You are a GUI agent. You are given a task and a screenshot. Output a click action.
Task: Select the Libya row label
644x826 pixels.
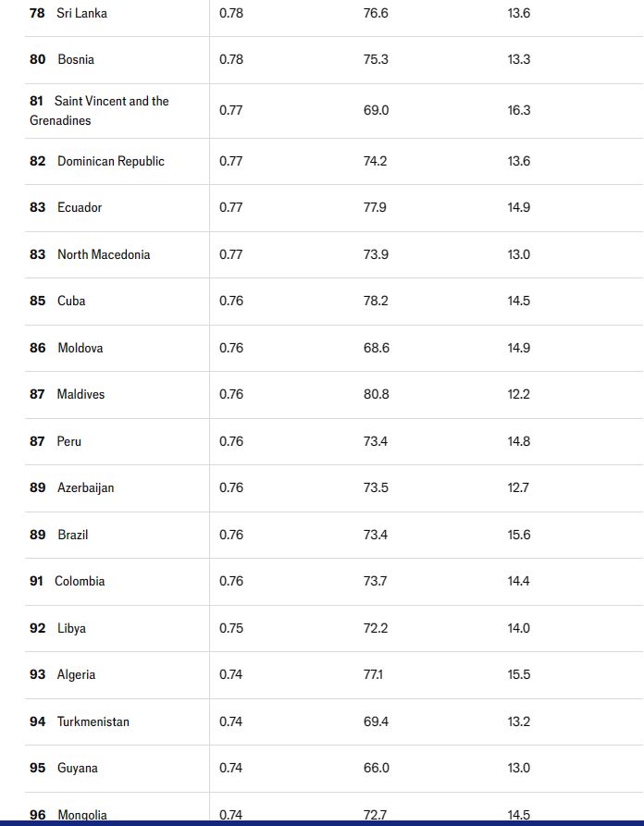click(71, 628)
